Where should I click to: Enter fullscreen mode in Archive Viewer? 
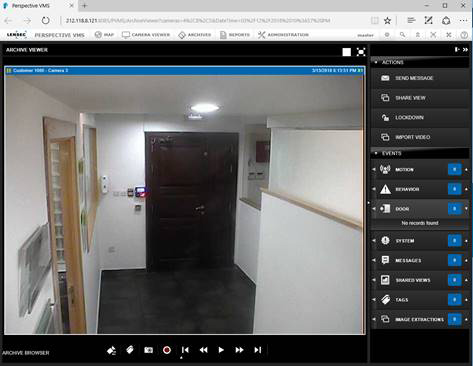(361, 52)
